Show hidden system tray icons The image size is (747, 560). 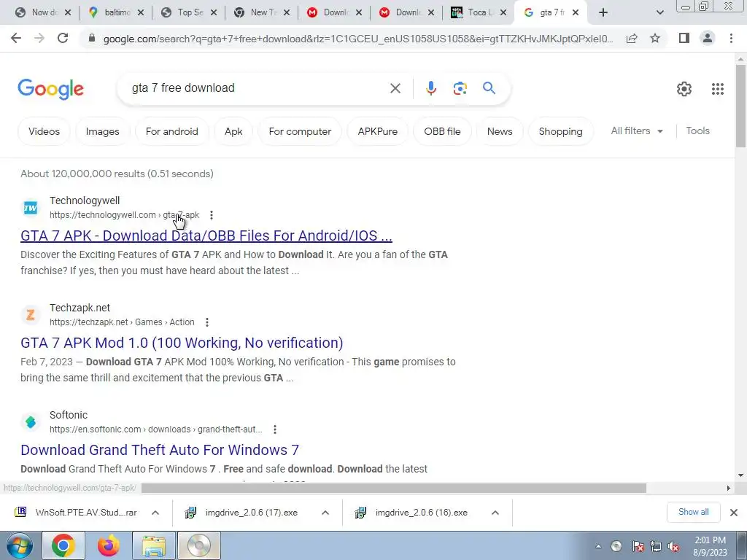pos(598,546)
